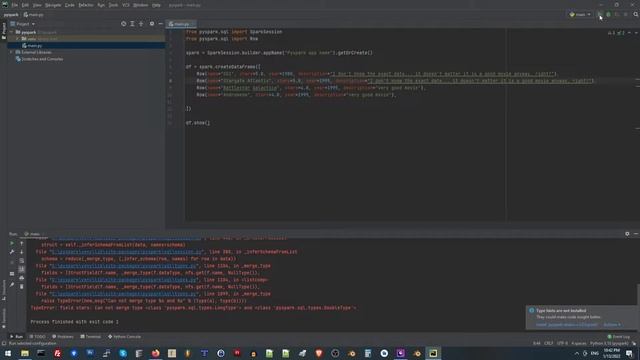Rerun main in Run panel
The width and height of the screenshot is (640, 360).
12,243
